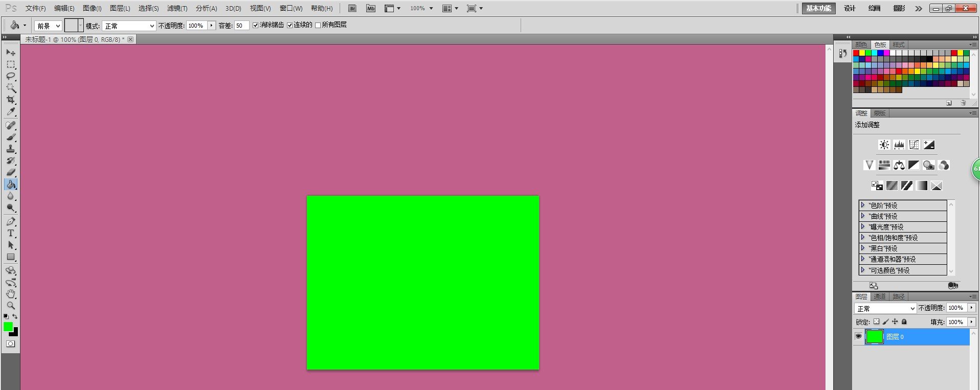980x390 pixels.
Task: Expand the "色阶"预设 levels presets
Action: click(863, 205)
